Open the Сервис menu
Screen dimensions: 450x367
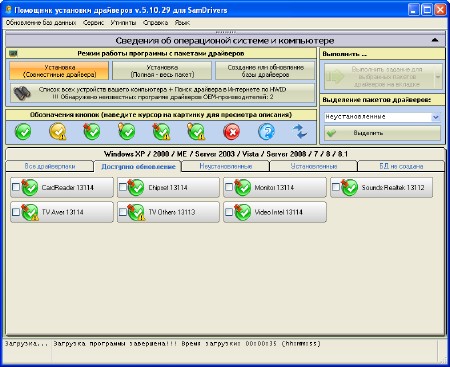[93, 23]
